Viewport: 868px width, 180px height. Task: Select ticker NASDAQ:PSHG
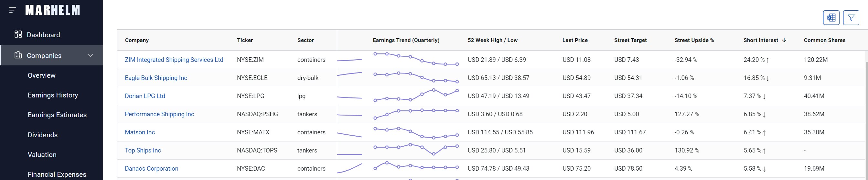tap(257, 114)
